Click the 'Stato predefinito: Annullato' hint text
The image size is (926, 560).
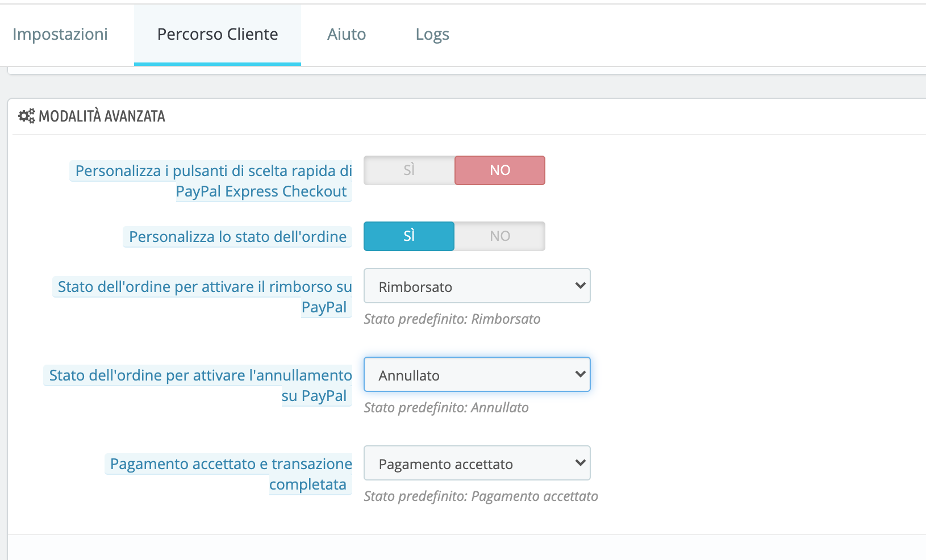click(x=447, y=408)
